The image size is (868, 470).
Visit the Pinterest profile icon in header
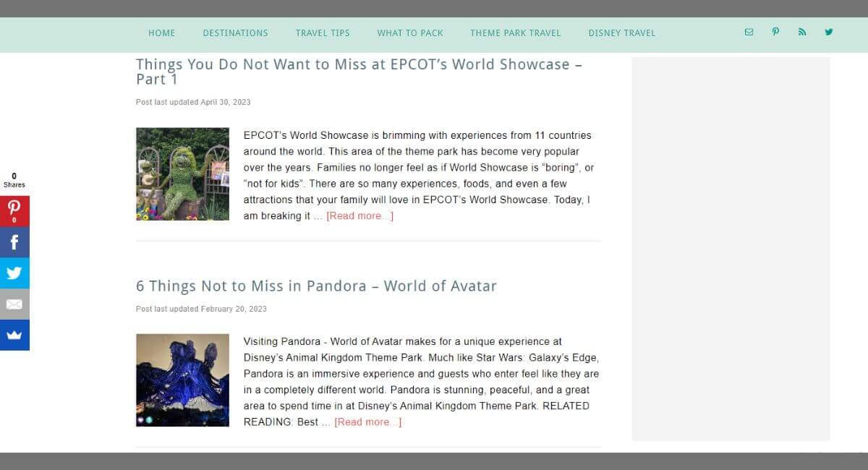point(775,32)
